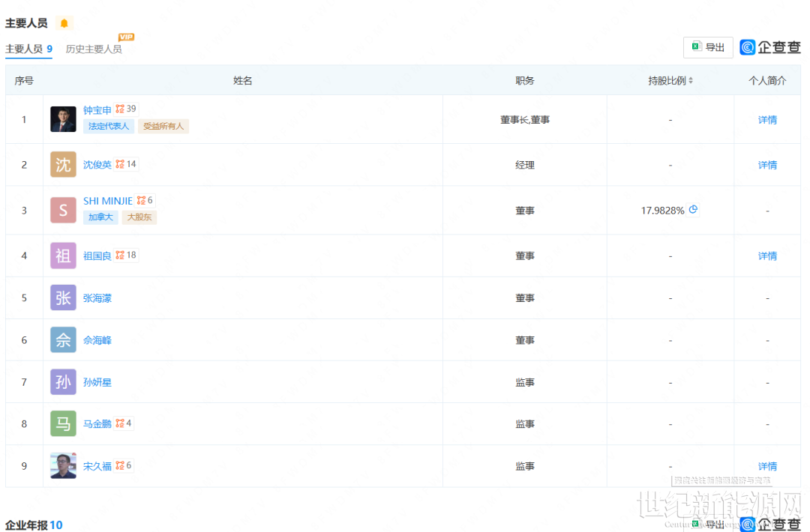The image size is (810, 532).
Task: Click the relation graph icon next to 钟宝申
Action: (x=120, y=109)
